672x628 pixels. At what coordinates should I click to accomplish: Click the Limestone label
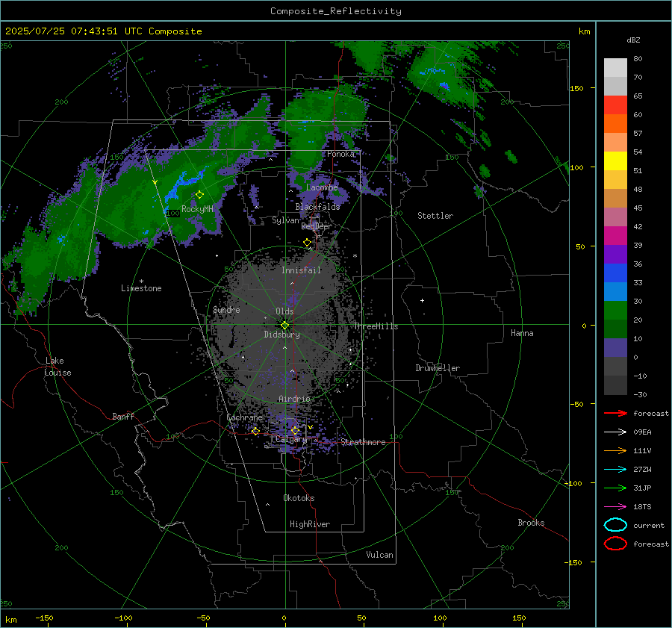(141, 288)
